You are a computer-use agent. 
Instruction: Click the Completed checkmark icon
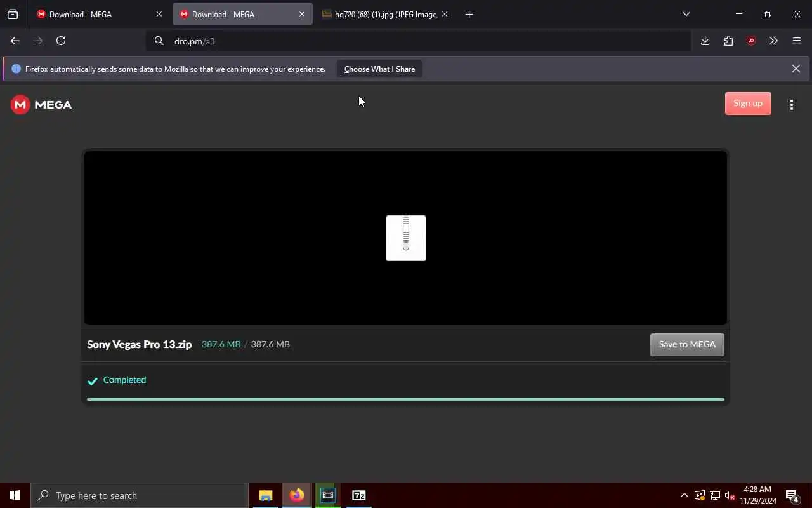click(93, 381)
